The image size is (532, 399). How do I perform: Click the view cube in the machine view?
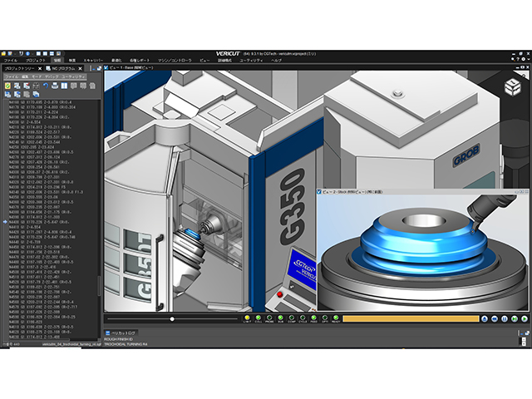point(513,86)
